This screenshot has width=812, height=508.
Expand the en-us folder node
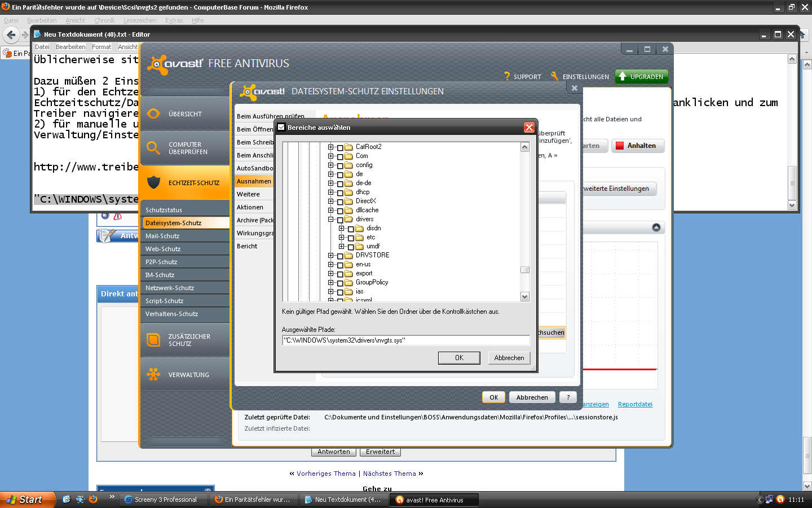331,264
